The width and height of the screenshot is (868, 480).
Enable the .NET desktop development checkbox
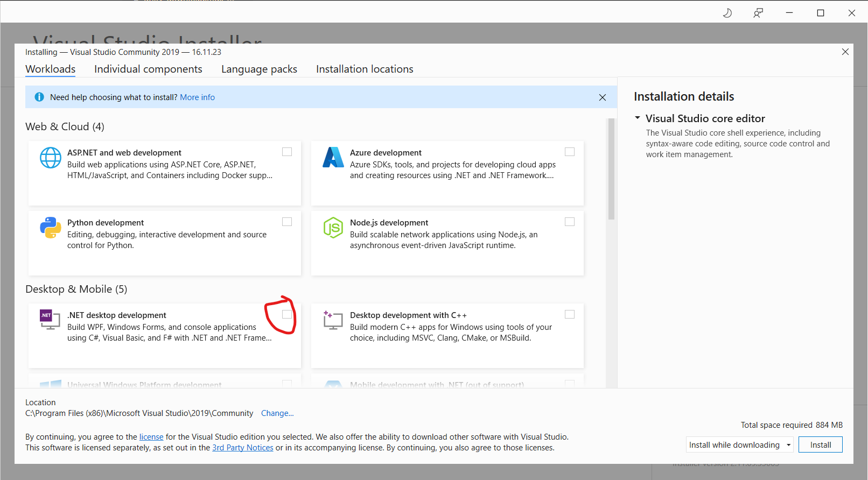click(287, 314)
